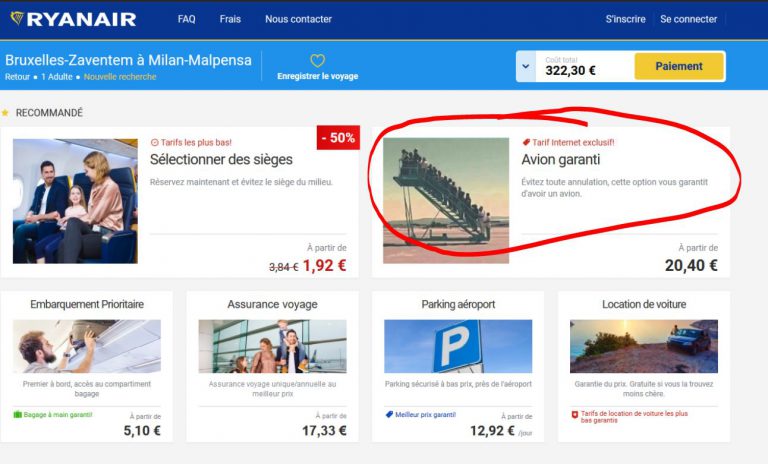
Task: Click the clock icon beside Tarifs les plus bas
Action: [154, 143]
